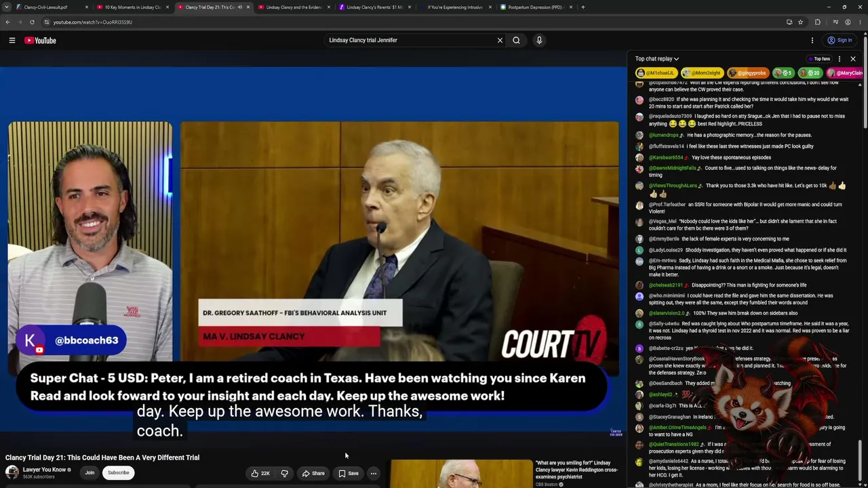Open @LadyLouise29 chat author name
This screenshot has width=868, height=488.
point(666,250)
